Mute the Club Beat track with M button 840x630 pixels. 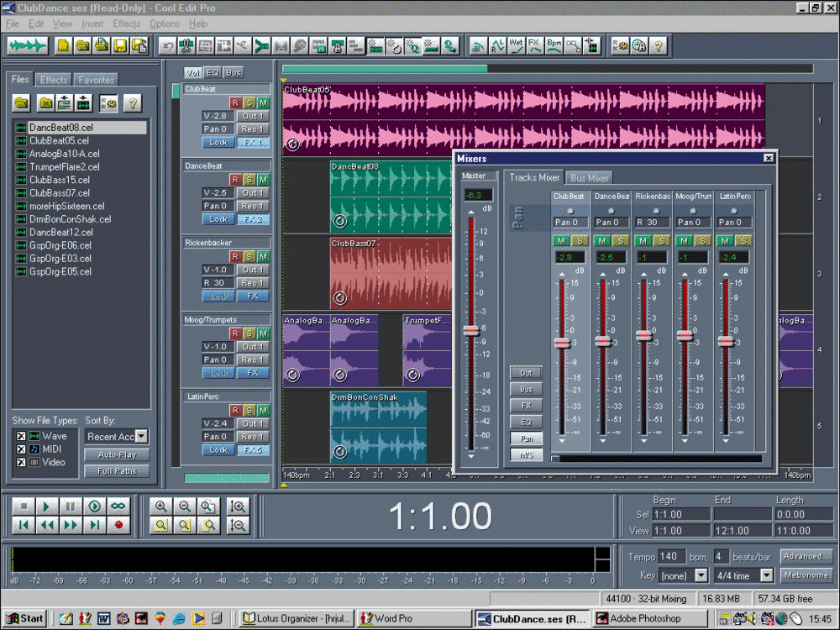pyautogui.click(x=264, y=102)
